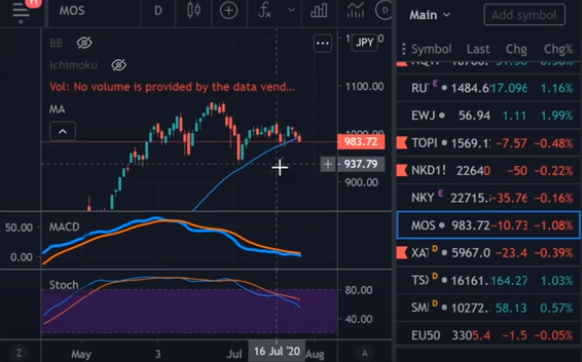
Task: Expand the dropdown arrow next to fx
Action: click(292, 10)
